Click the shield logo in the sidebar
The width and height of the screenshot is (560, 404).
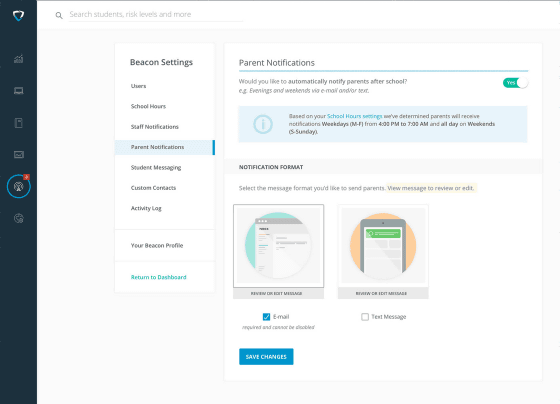18,15
